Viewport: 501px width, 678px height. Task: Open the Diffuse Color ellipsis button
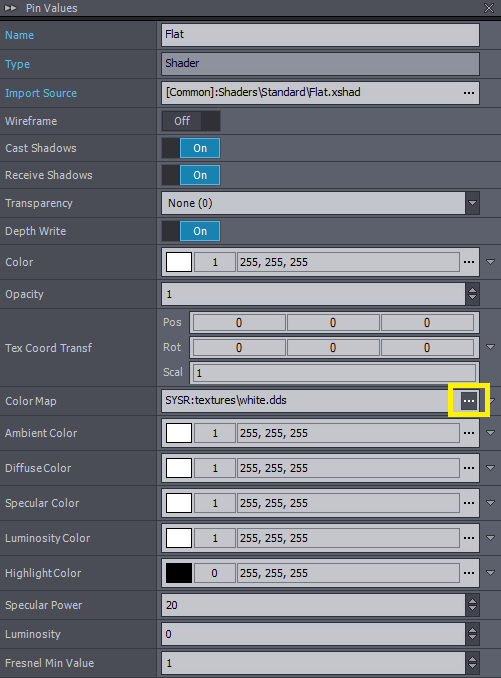coord(469,468)
